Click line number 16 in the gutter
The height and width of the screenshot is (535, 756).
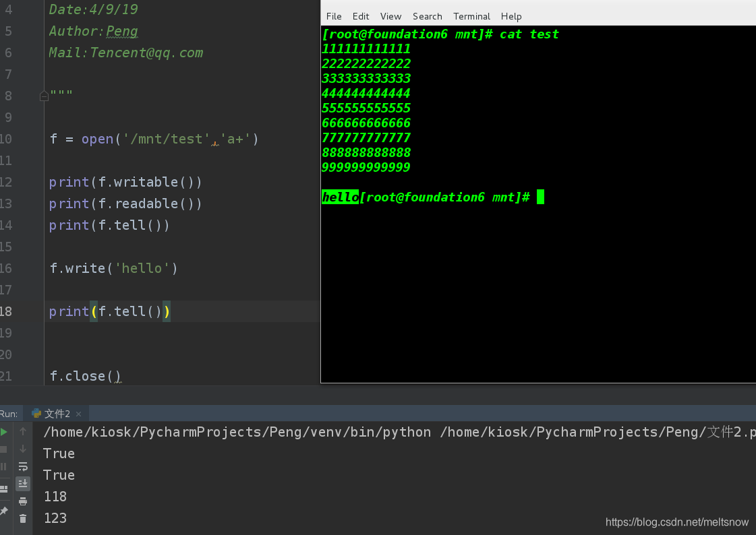[x=6, y=268]
